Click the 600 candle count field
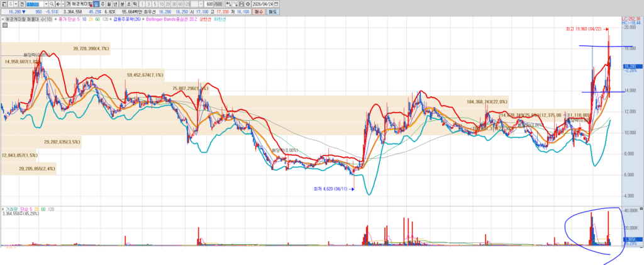 click(x=209, y=4)
